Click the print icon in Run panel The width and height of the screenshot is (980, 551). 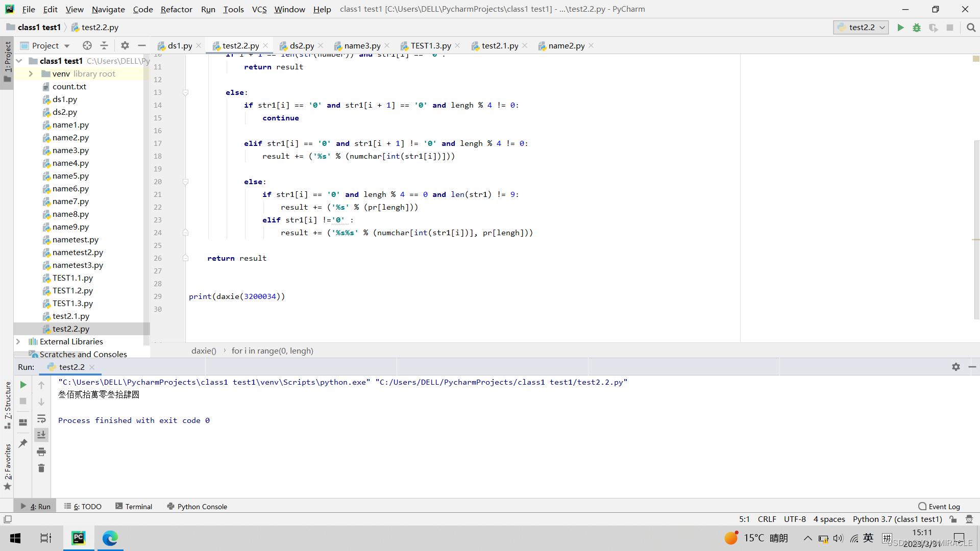coord(41,452)
